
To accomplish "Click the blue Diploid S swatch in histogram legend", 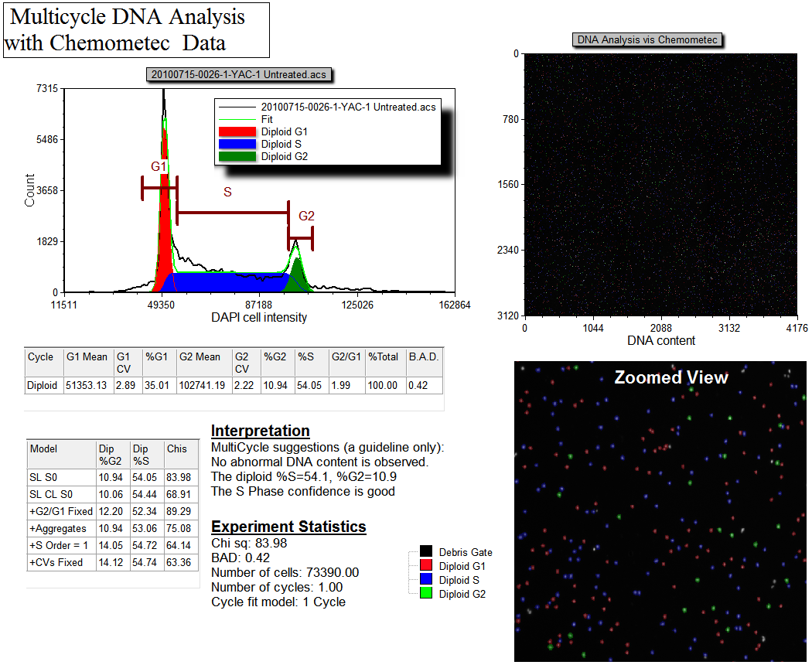I will [237, 145].
